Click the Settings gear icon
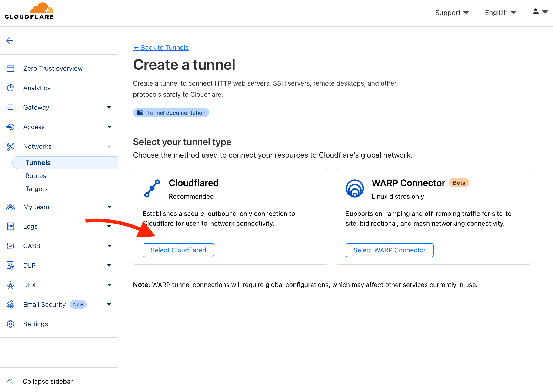The height and width of the screenshot is (392, 553). (10, 324)
